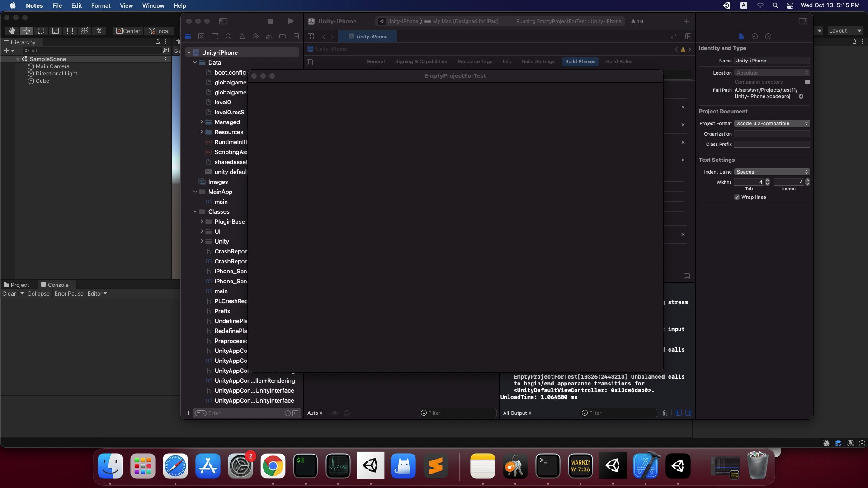Select the Hand tool in Unity toolbar

[x=12, y=31]
